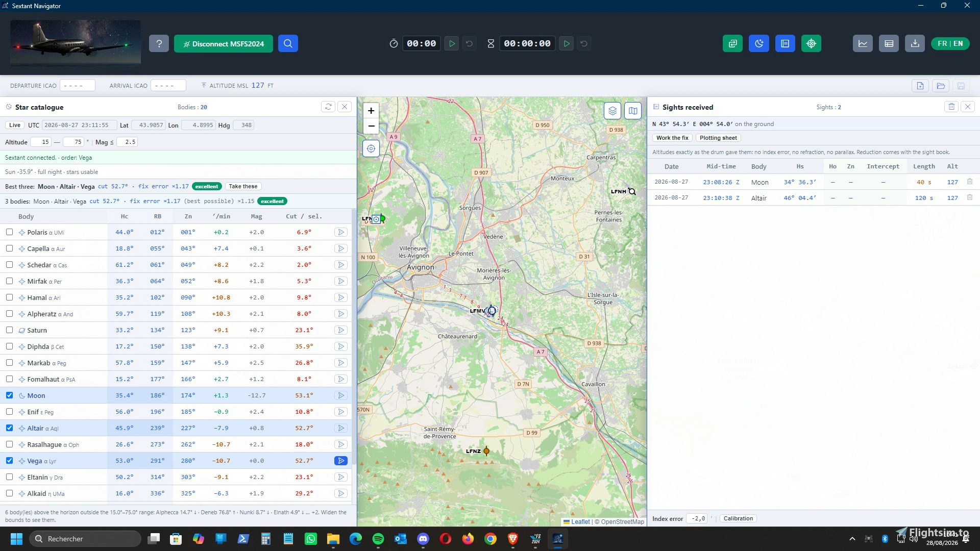
Task: Check the Capella checkbox
Action: coord(9,248)
